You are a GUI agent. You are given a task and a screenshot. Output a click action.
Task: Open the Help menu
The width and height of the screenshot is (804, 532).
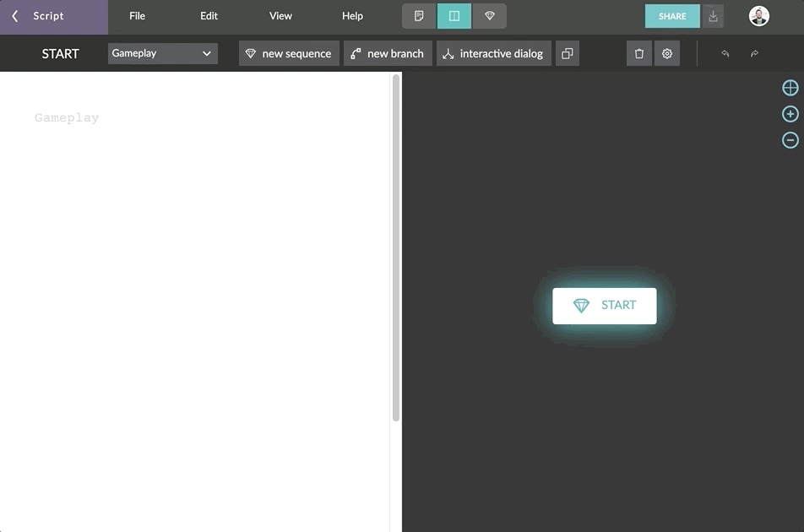coord(352,16)
